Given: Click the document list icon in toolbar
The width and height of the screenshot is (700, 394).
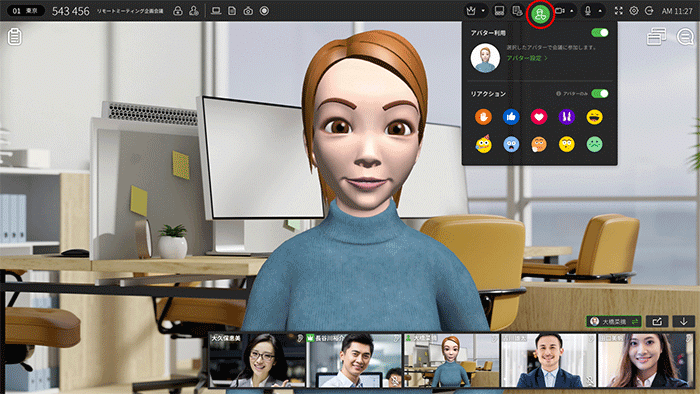Looking at the screenshot, I should point(517,11).
